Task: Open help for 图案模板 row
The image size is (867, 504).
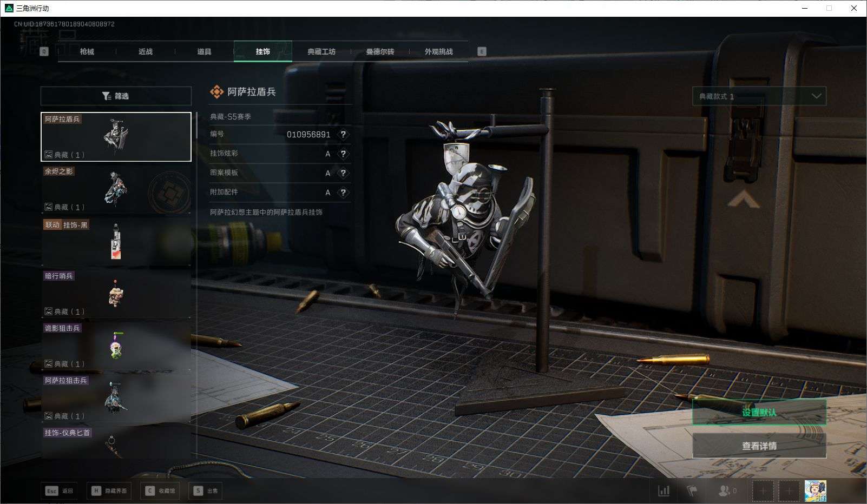Action: 343,174
